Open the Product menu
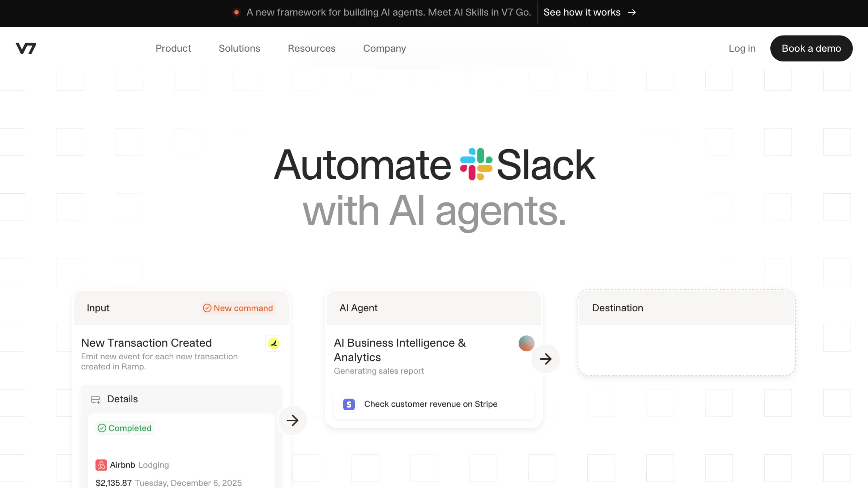The image size is (868, 488). [173, 48]
